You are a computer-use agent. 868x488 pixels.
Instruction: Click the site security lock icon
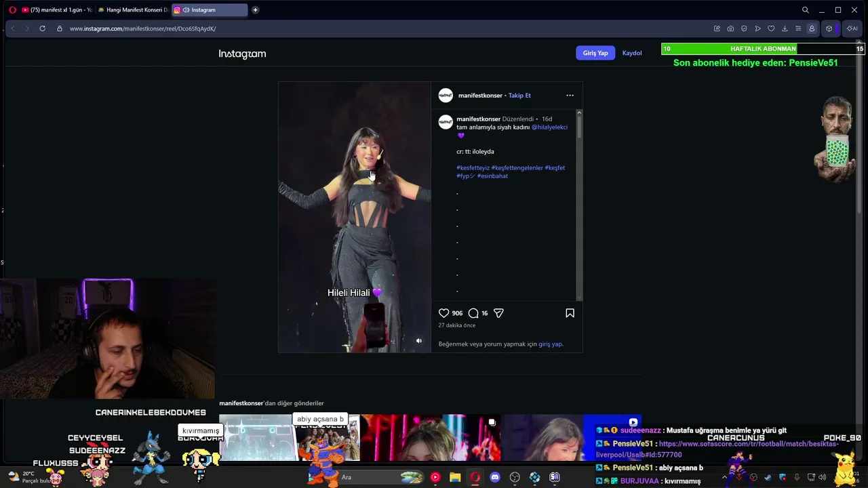pos(60,28)
